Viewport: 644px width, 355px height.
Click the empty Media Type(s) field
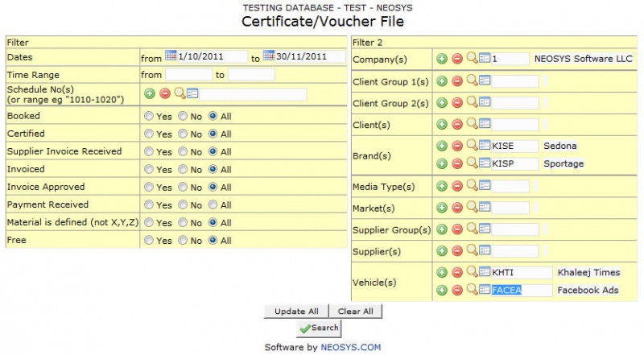coord(510,186)
